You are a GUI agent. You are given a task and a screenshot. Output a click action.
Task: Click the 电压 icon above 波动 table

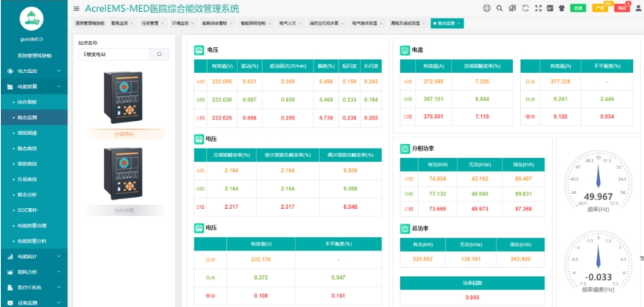coord(199,50)
